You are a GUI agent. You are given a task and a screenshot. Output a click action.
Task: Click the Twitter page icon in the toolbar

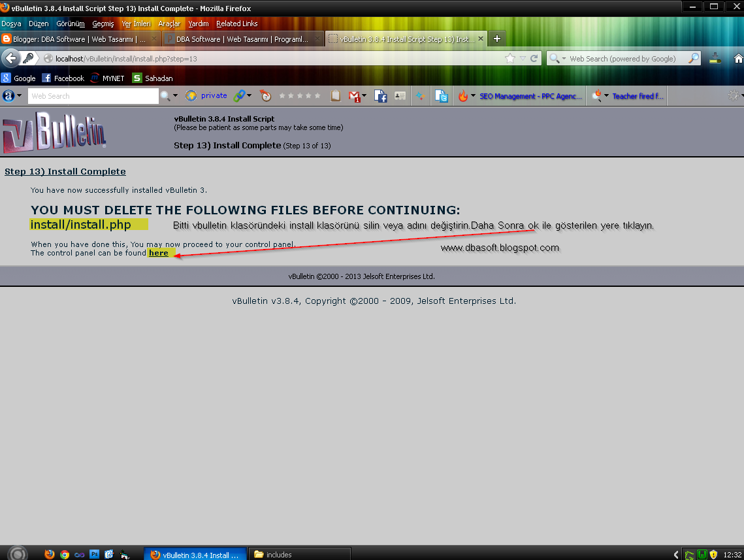[442, 96]
